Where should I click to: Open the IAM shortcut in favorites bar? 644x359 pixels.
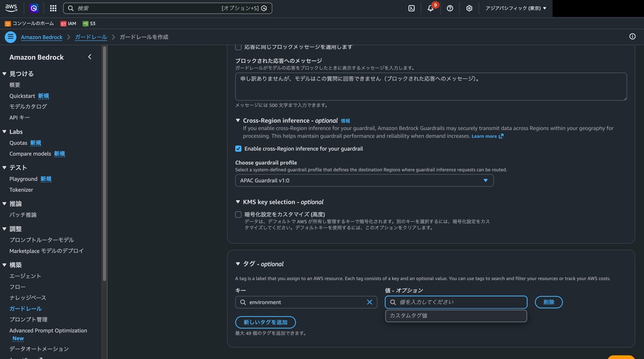point(68,24)
